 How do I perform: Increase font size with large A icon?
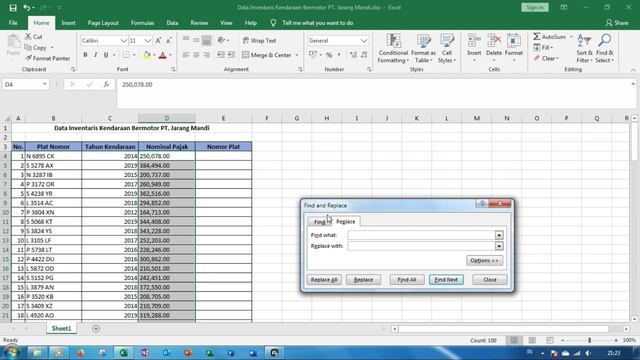pos(158,40)
